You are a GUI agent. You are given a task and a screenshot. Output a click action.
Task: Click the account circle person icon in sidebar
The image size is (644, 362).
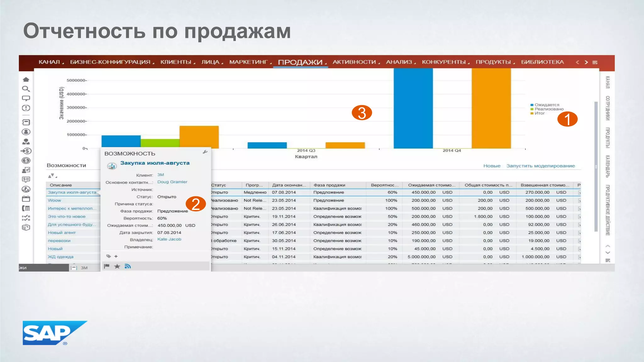(x=26, y=132)
